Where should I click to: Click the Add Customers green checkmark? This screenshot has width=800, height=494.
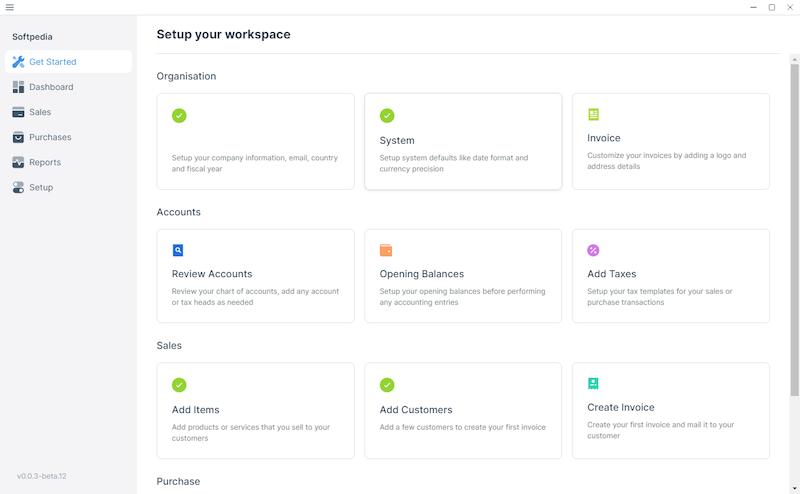387,385
